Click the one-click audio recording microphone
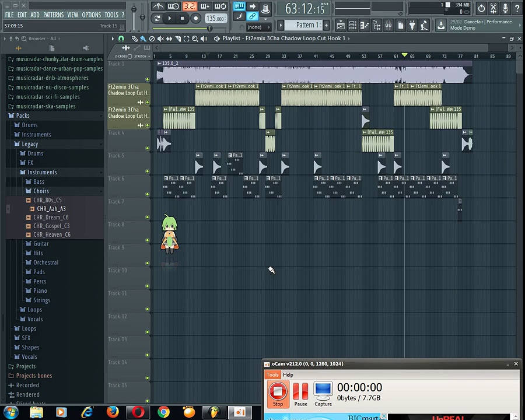The height and width of the screenshot is (420, 525). (505, 8)
